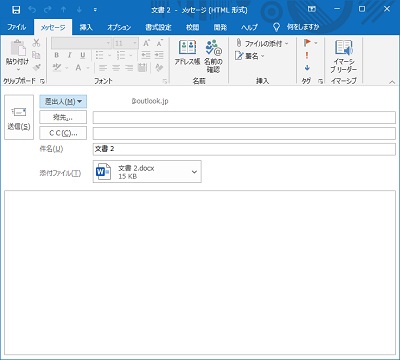This screenshot has height=360, width=400.
Task: Click ファイルの添付 attach file
Action: click(x=262, y=43)
